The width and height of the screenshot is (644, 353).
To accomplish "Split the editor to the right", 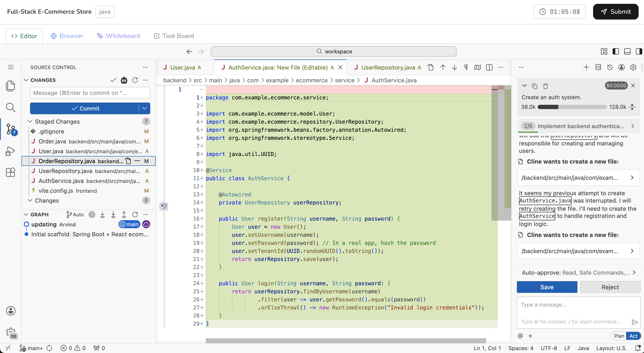I will [x=489, y=67].
